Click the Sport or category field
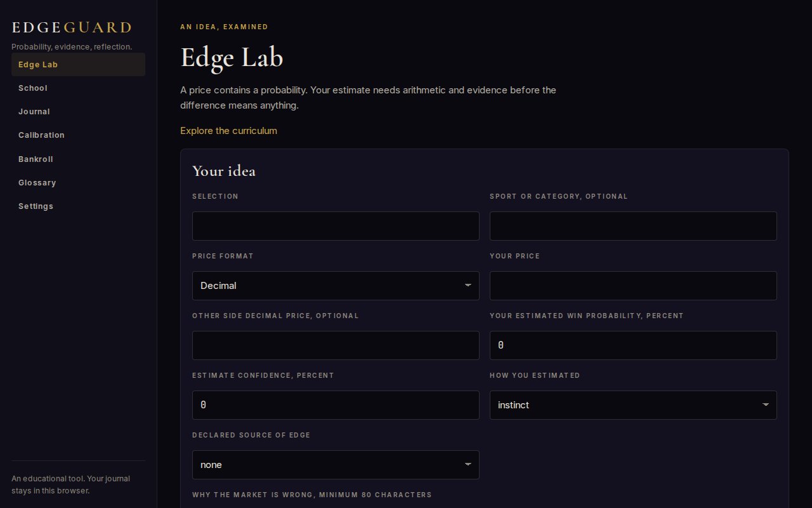Image resolution: width=812 pixels, height=508 pixels. pos(633,226)
